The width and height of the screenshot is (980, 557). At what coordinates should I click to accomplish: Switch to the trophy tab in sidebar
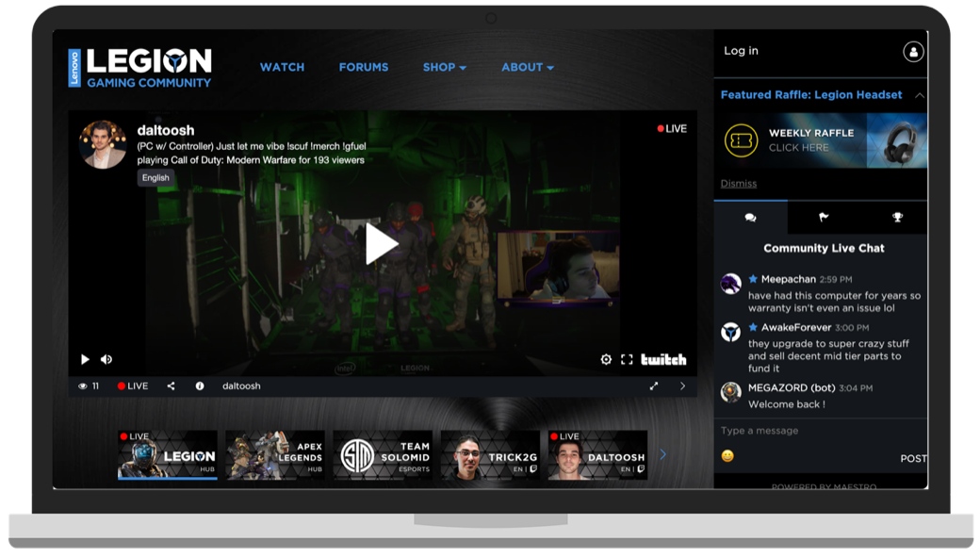coord(897,218)
